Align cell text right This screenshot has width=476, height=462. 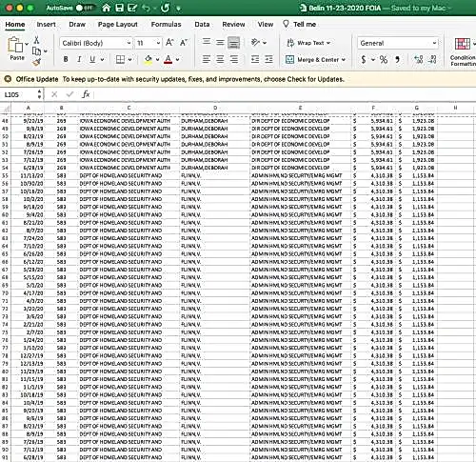[x=234, y=59]
